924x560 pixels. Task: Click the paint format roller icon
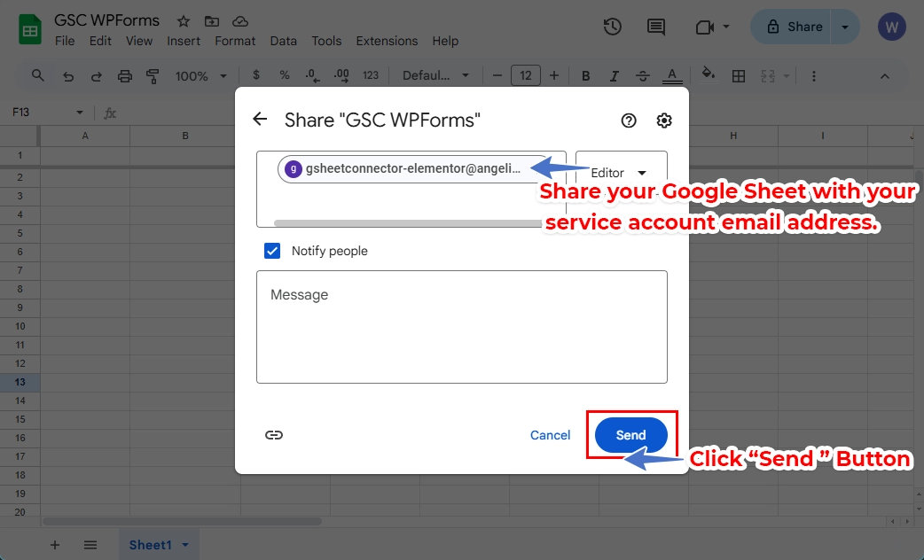click(x=153, y=76)
